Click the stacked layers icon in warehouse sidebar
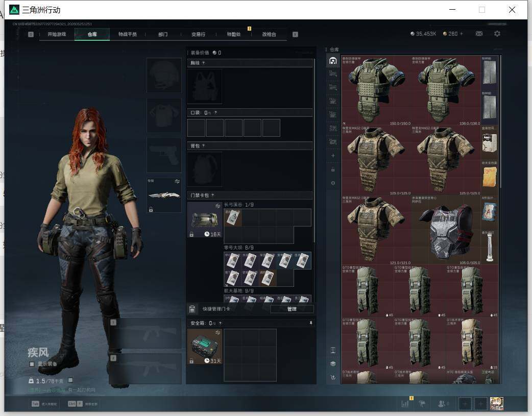Image resolution: width=532 pixels, height=416 pixels. coord(333,364)
